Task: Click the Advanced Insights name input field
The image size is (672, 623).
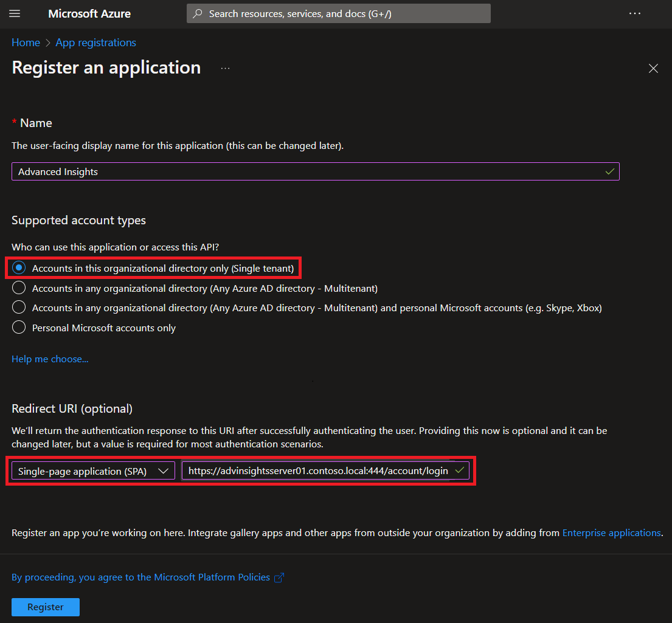Action: (304, 172)
